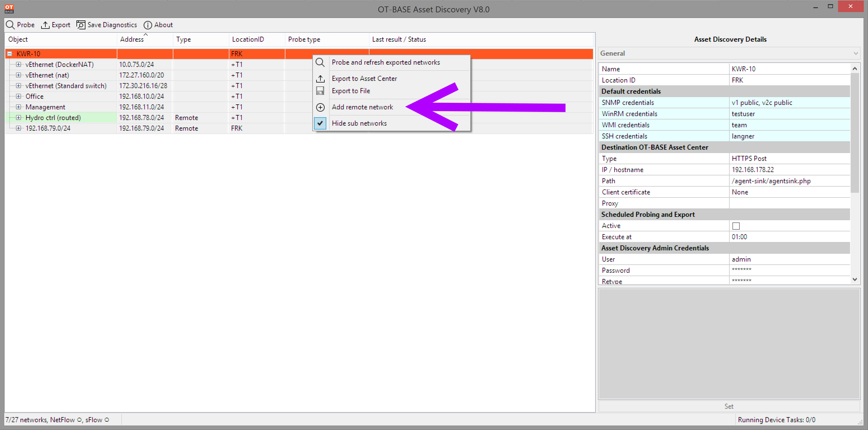This screenshot has width=868, height=430.
Task: Click the Set button
Action: 729,406
